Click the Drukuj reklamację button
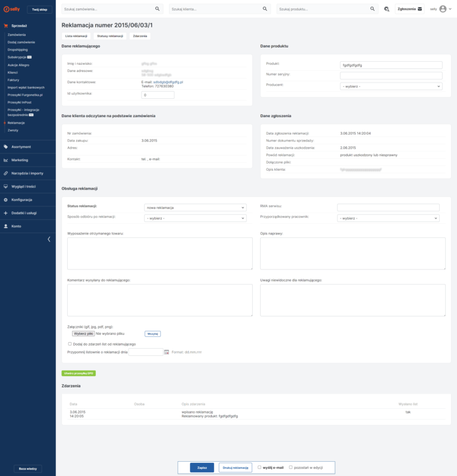 pyautogui.click(x=235, y=468)
